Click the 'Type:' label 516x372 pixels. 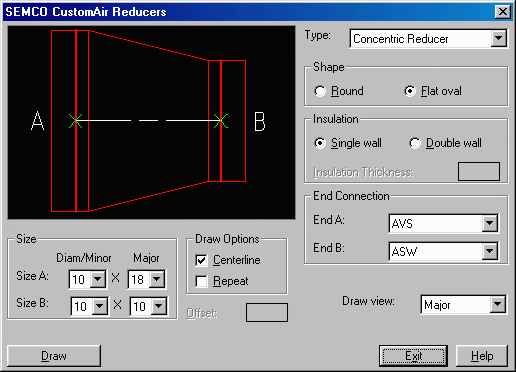[x=317, y=35]
